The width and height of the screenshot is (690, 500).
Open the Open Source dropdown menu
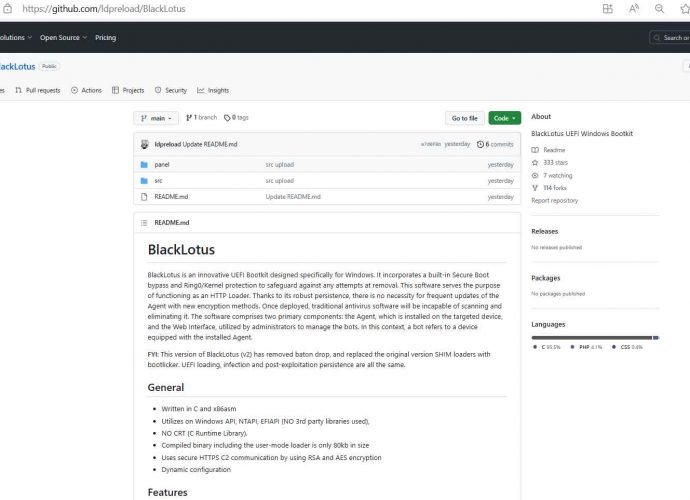(x=63, y=38)
